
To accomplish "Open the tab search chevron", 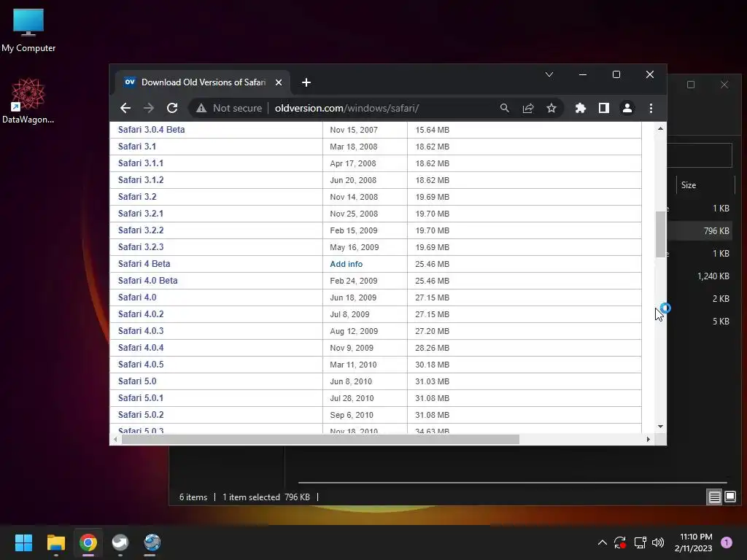I will pos(549,75).
